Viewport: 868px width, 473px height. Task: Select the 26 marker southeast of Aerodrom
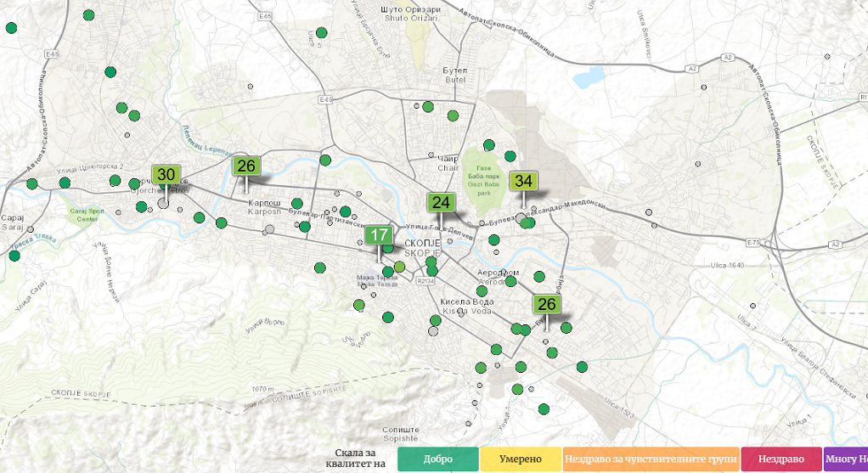[x=546, y=304]
